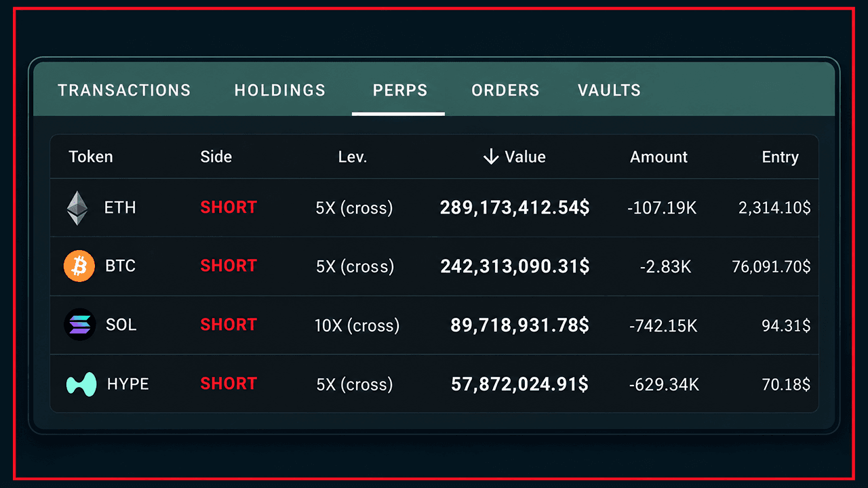Screen dimensions: 868x488
Task: Go to the Orders tab
Action: (x=506, y=90)
